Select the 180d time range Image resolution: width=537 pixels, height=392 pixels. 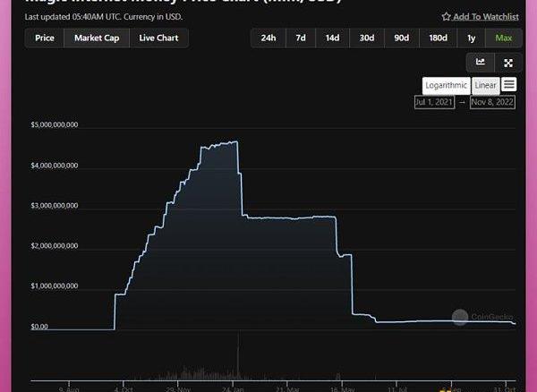coord(438,38)
